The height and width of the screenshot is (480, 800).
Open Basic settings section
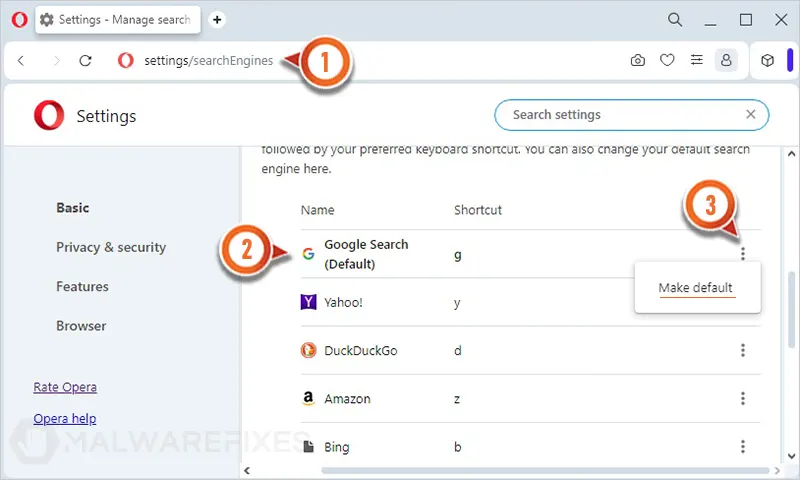point(72,208)
